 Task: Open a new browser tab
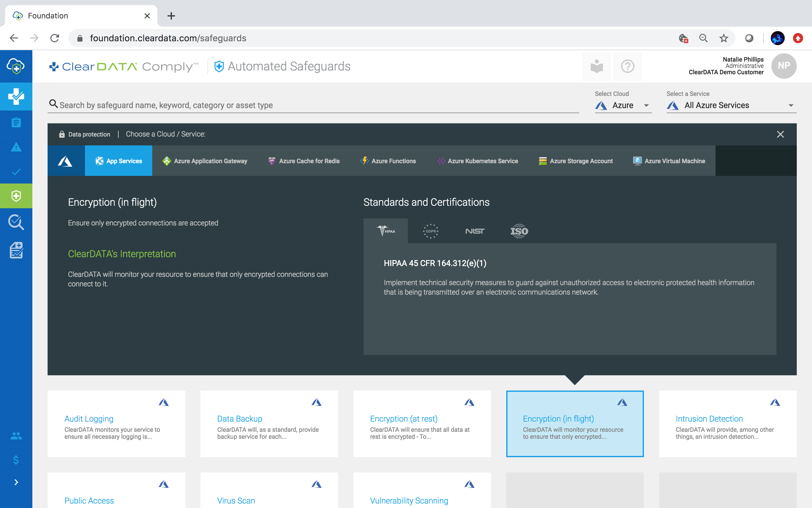click(x=171, y=16)
